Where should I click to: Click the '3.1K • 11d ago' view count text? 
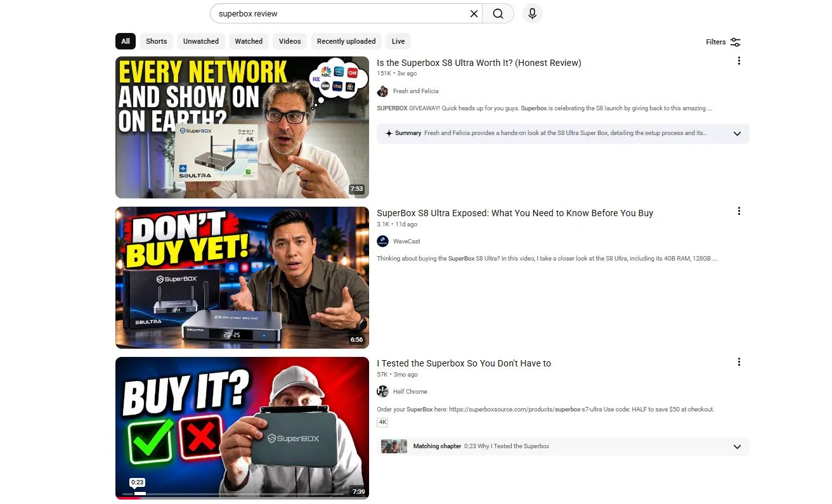[397, 224]
